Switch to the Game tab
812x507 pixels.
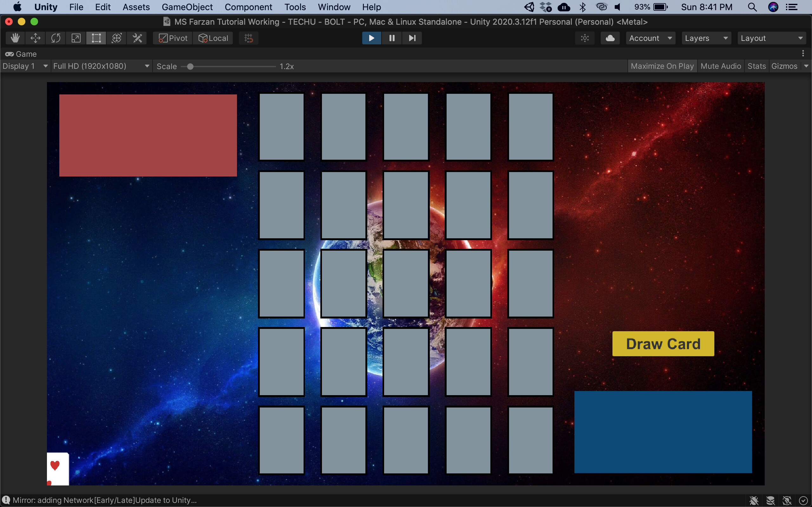point(21,54)
